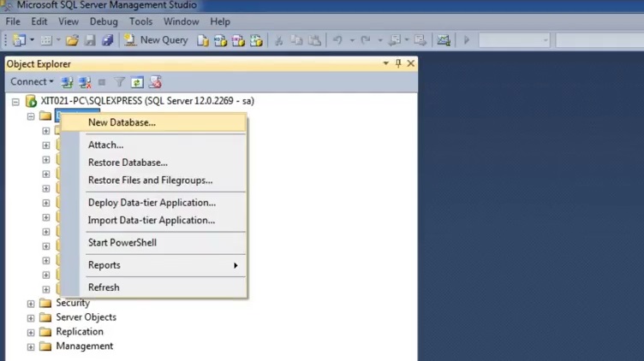This screenshot has height=361, width=644.
Task: Click the Analysis Services DMX Query icon
Action: pos(238,40)
